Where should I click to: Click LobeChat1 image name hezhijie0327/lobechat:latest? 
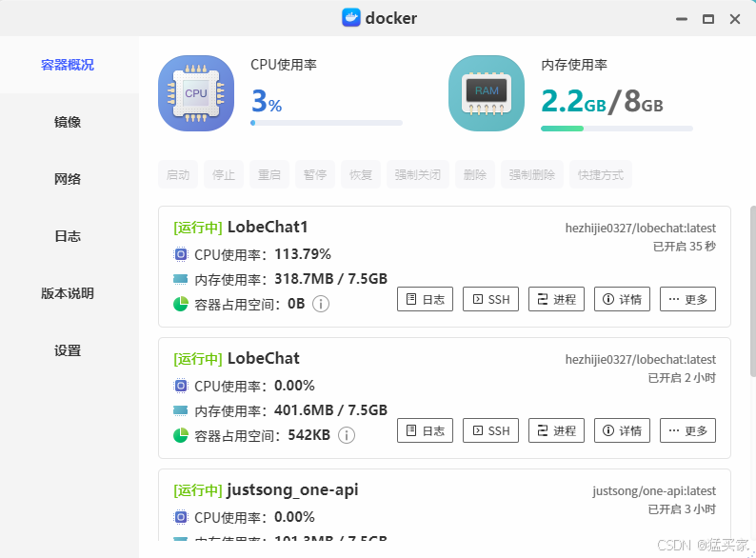click(x=640, y=228)
